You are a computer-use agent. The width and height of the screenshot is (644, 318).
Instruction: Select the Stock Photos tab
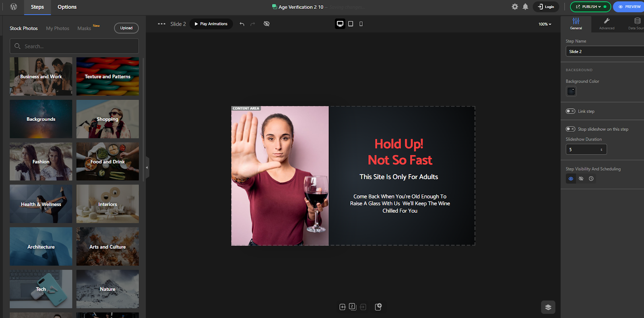[x=24, y=29]
